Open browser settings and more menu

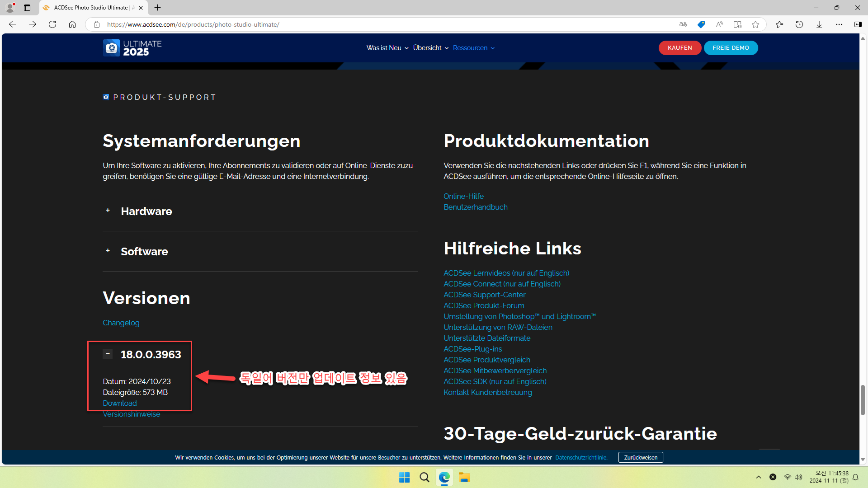pos(839,24)
